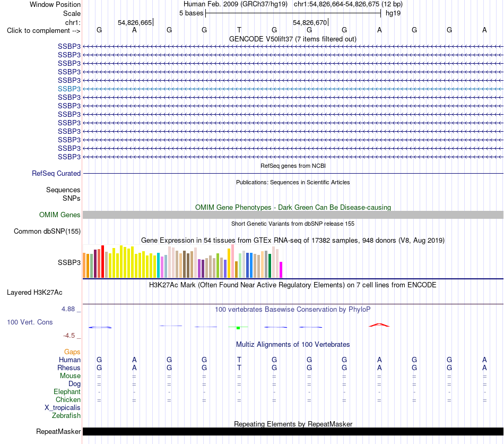Viewport: 504px width, 444px height.
Task: Click the 4.88 PhyloP upper scale value
Action: click(x=68, y=309)
